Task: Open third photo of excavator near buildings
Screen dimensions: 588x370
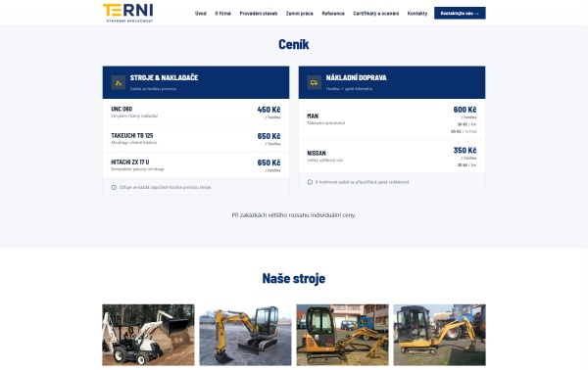Action: (342, 335)
